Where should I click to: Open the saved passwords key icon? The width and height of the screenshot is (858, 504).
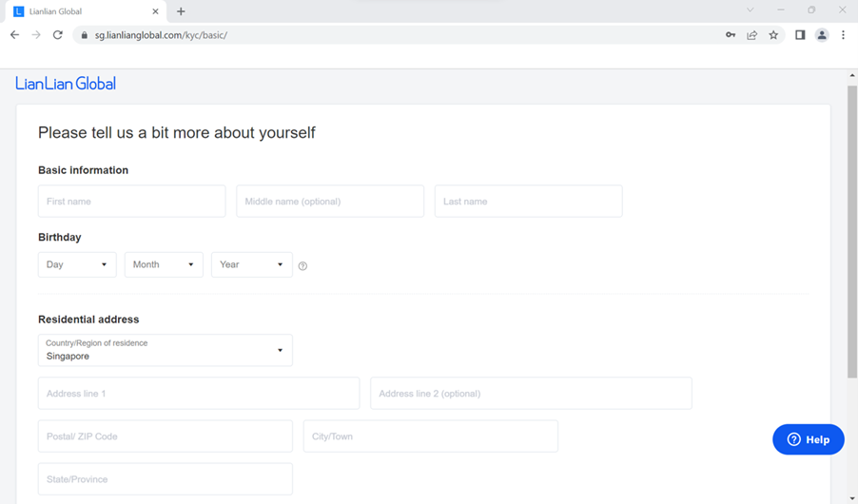pyautogui.click(x=731, y=35)
